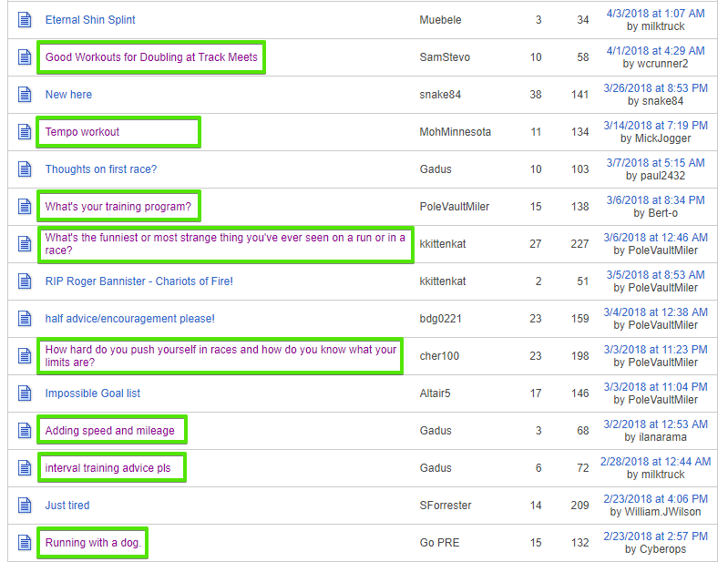Image resolution: width=728 pixels, height=562 pixels.
Task: Open Thoughts on first race? thread
Action: (x=101, y=169)
